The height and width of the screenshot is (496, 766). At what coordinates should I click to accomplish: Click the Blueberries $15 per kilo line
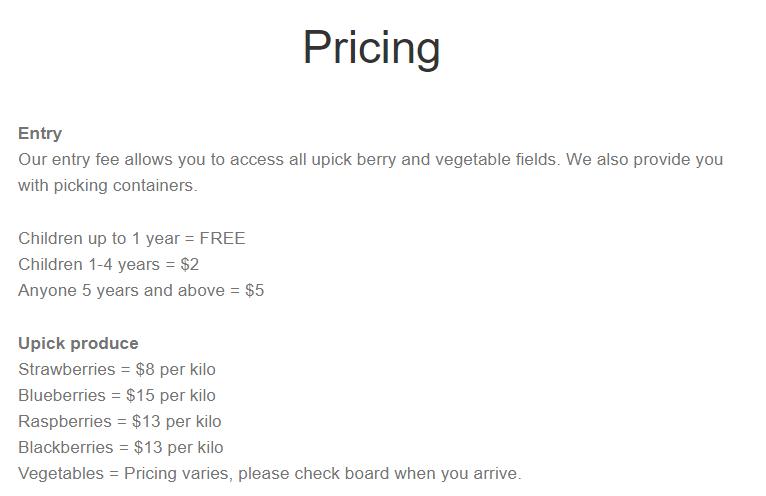(x=117, y=395)
